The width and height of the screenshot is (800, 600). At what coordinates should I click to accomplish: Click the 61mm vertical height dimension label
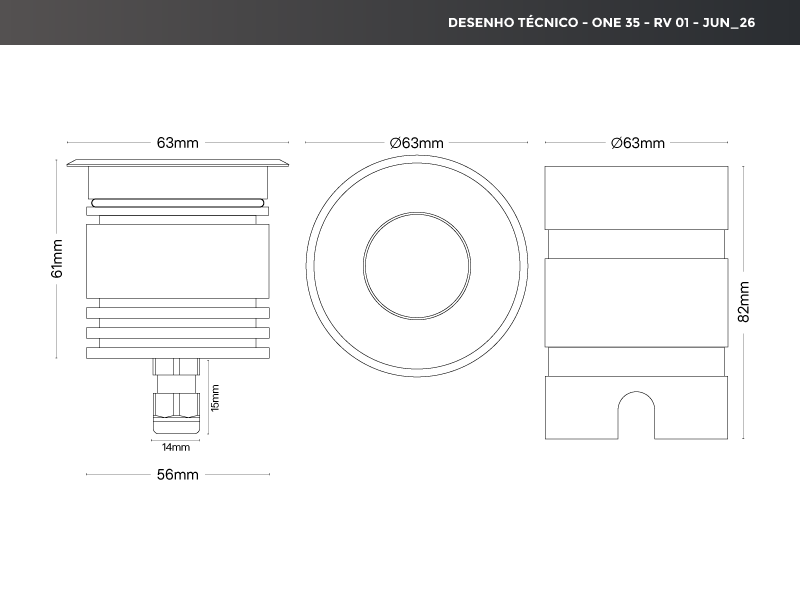[x=57, y=259]
